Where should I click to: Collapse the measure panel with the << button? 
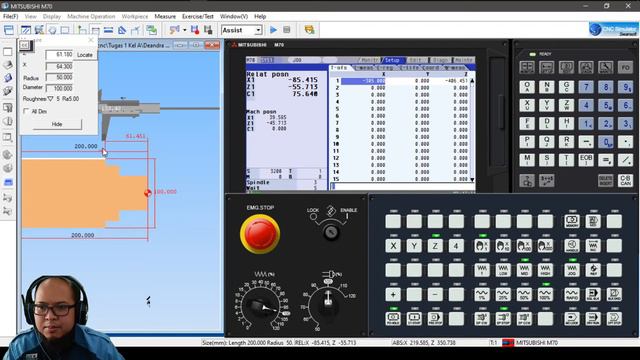pyautogui.click(x=24, y=45)
